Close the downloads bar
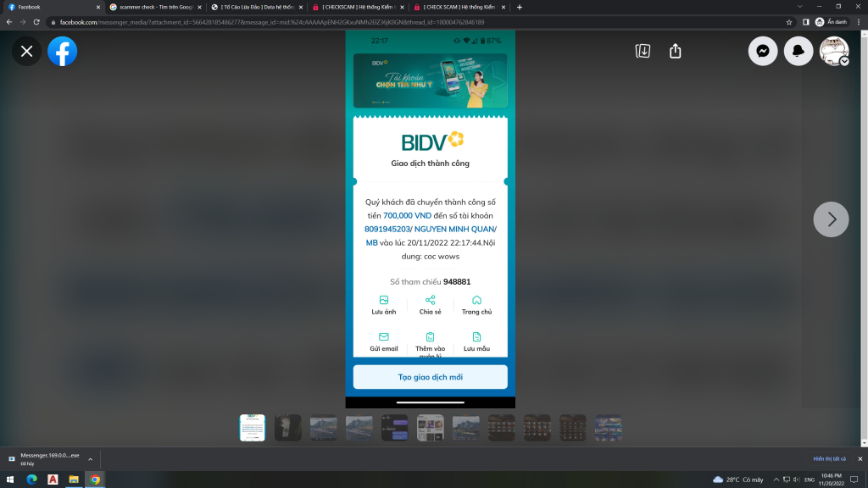868x488 pixels. click(860, 458)
